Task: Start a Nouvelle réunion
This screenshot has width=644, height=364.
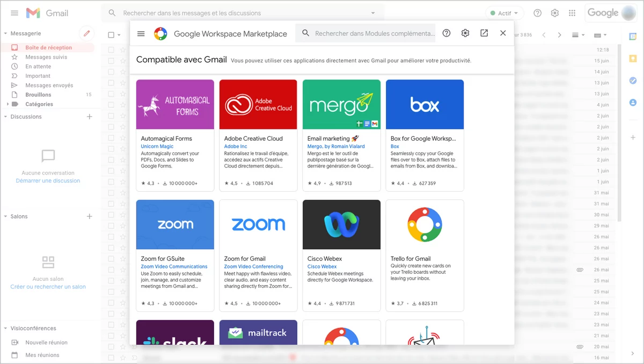Action: 46,343
